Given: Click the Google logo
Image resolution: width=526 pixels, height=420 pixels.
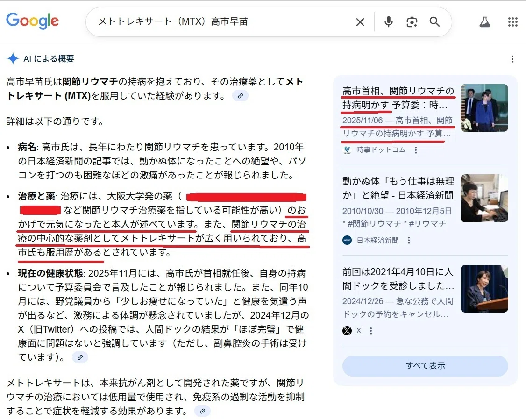Looking at the screenshot, I should (x=32, y=21).
